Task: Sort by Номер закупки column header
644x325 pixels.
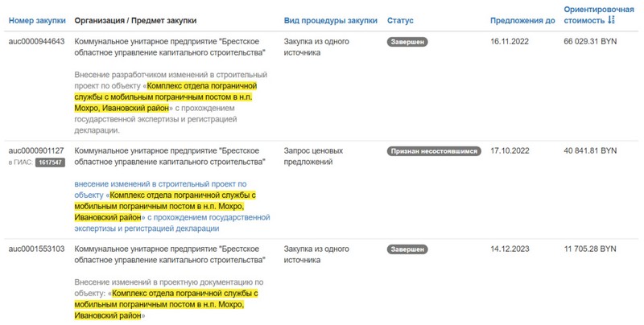Action: (36, 19)
